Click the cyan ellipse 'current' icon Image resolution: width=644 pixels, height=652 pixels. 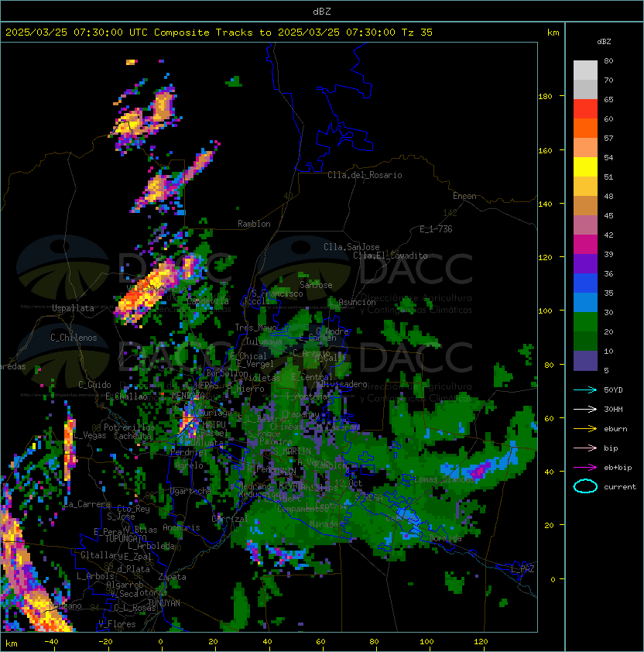tap(585, 486)
